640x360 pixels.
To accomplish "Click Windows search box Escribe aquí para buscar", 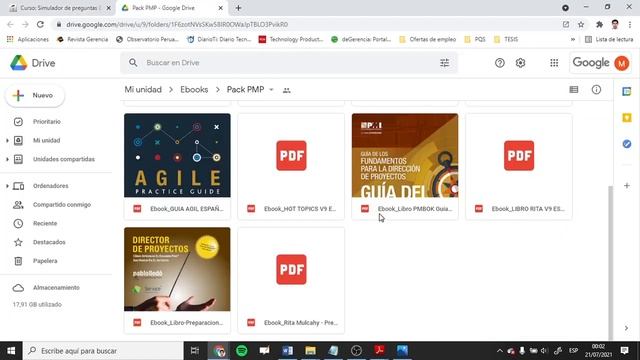I will point(103,351).
